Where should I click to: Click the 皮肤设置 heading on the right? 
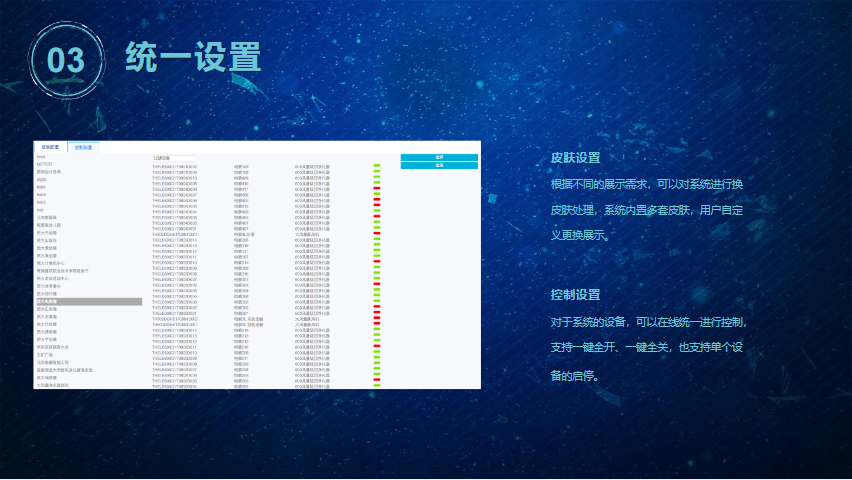pyautogui.click(x=575, y=158)
